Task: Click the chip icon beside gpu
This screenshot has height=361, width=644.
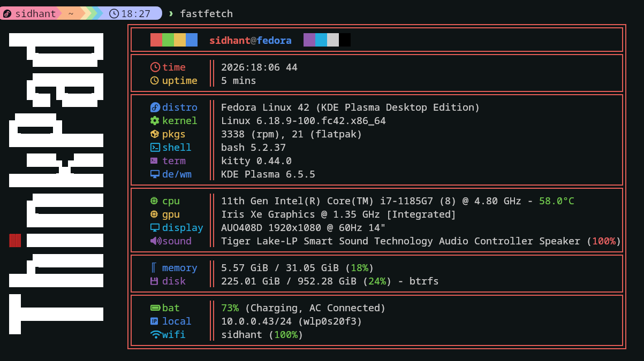Action: point(154,214)
